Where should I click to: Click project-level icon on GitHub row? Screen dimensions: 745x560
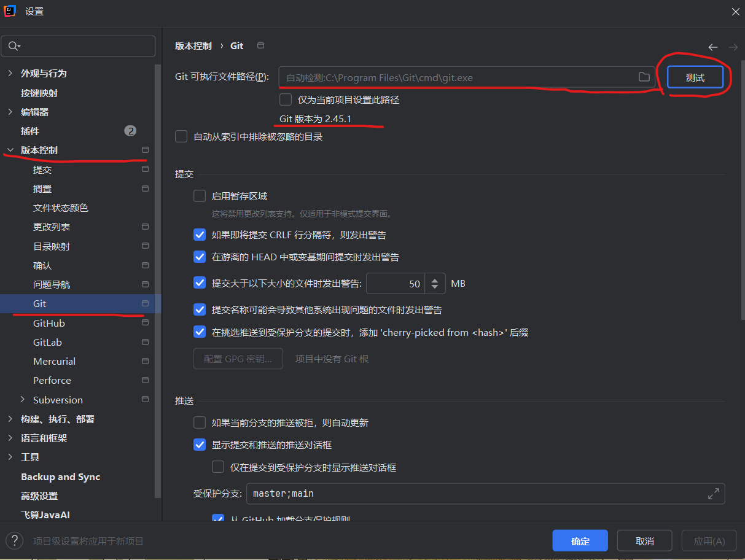[145, 323]
